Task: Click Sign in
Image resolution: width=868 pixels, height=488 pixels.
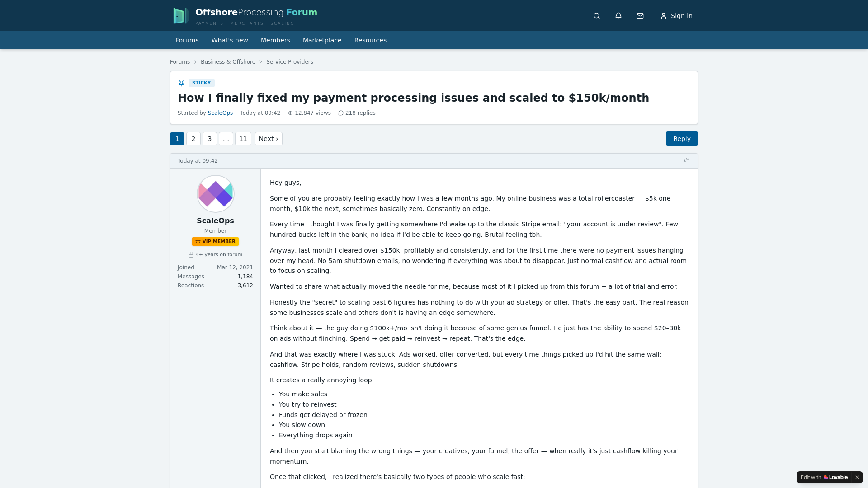Action: coord(676,16)
